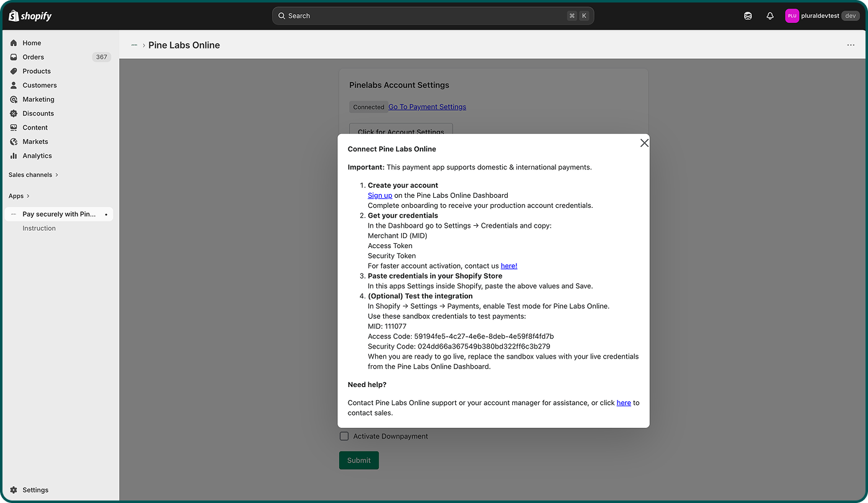This screenshot has height=503, width=868.
Task: Click the Submit button
Action: coord(359,460)
